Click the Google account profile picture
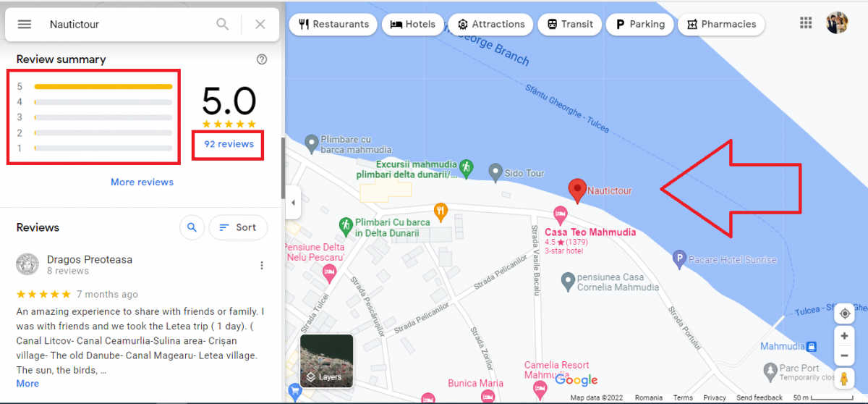The image size is (868, 404). tap(837, 23)
